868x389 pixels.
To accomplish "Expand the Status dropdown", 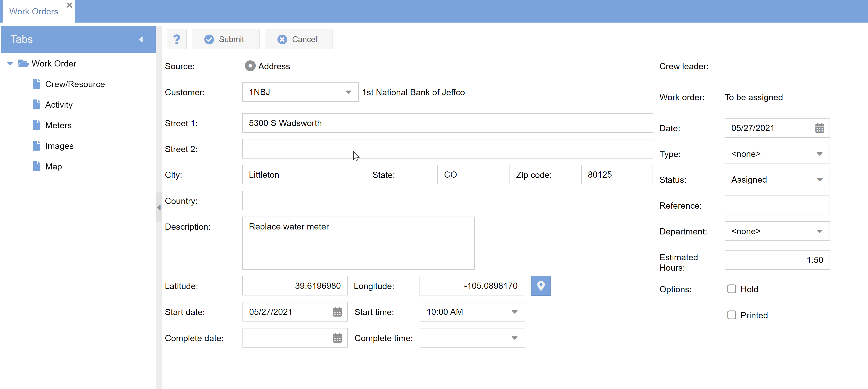I will click(x=819, y=180).
